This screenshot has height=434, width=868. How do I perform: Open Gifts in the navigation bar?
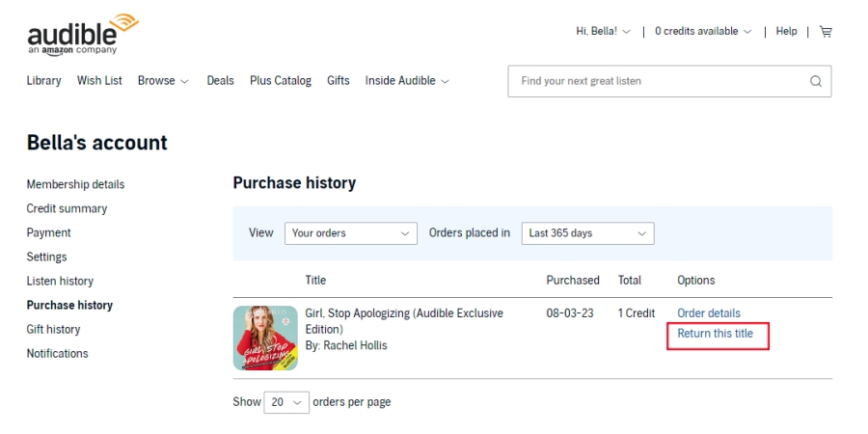coord(339,81)
